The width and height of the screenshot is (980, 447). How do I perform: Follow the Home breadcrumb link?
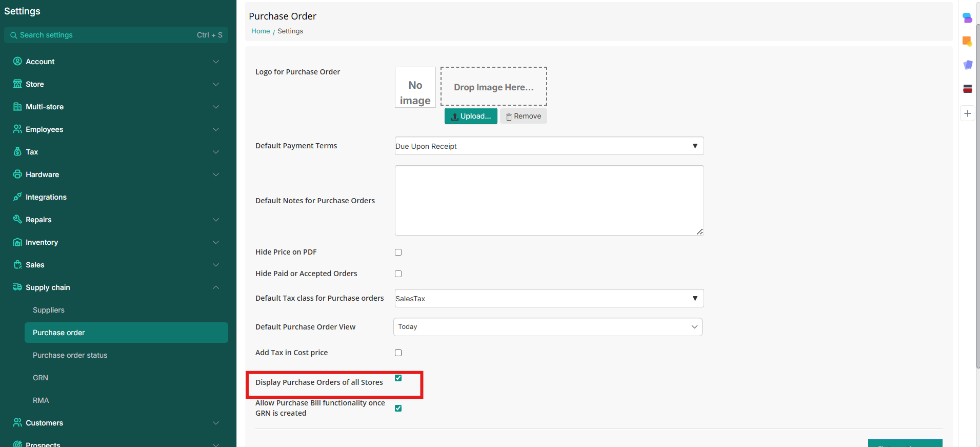tap(261, 31)
